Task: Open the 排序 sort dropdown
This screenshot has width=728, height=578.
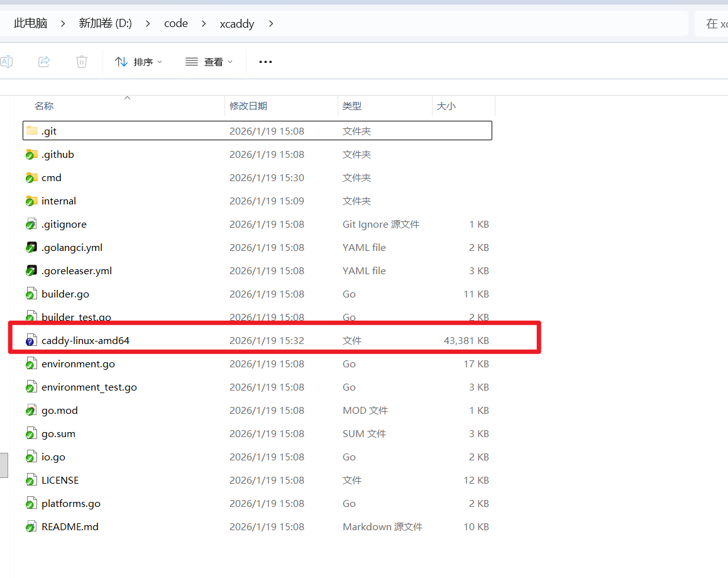Action: [139, 62]
